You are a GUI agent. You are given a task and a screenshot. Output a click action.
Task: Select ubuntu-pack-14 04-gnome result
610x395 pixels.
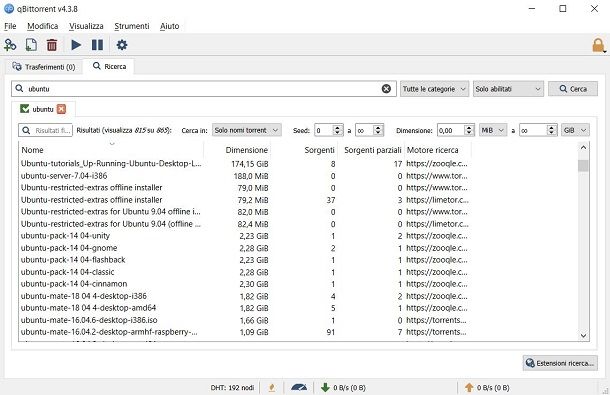[245, 248]
